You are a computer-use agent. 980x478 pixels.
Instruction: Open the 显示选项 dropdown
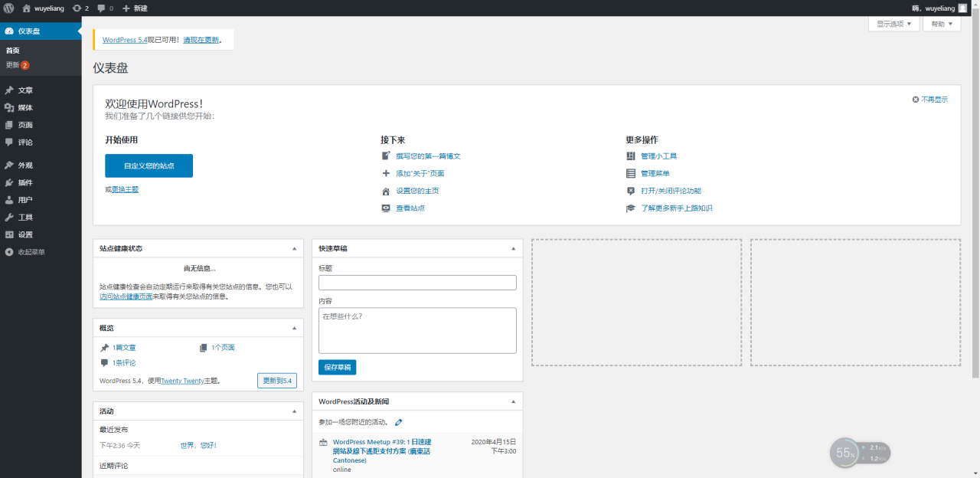tap(893, 24)
